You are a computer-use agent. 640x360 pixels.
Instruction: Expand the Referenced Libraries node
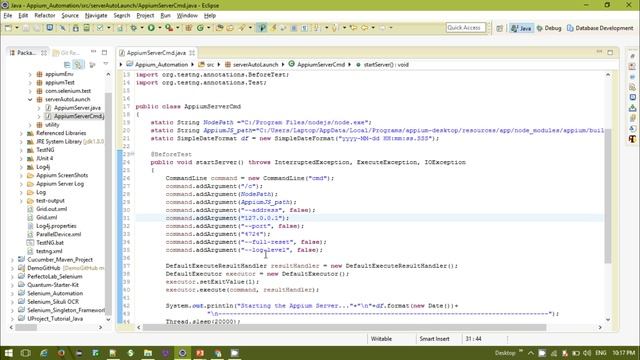click(x=21, y=133)
